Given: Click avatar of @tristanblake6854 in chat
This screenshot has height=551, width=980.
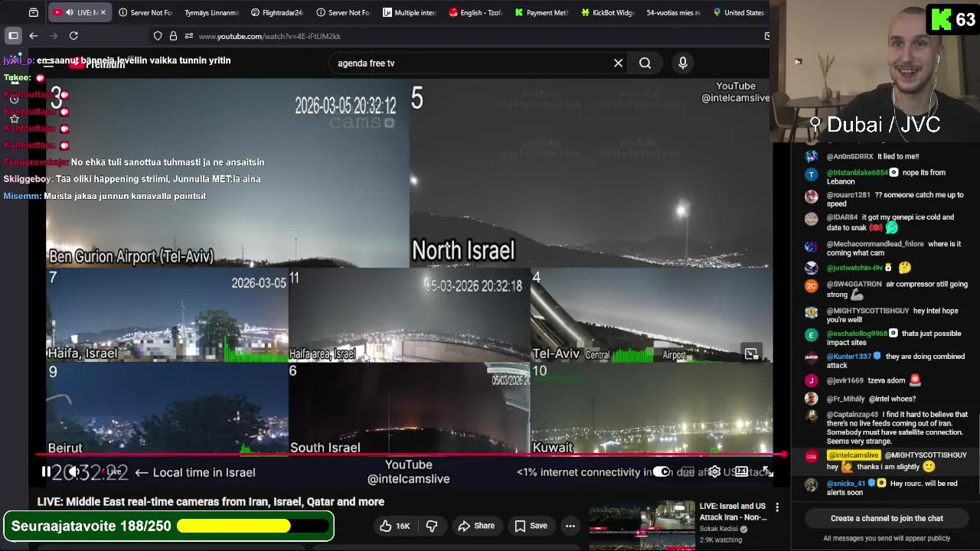Looking at the screenshot, I should coord(812,174).
